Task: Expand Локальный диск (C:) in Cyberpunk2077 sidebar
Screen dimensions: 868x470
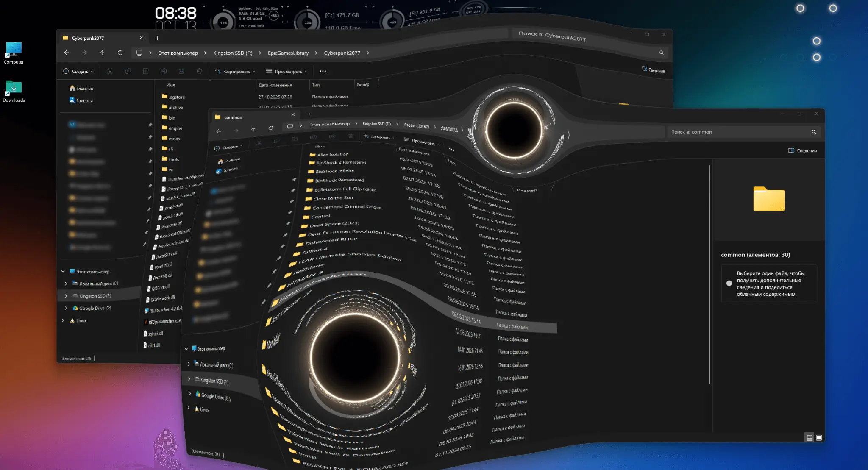Action: (x=66, y=284)
